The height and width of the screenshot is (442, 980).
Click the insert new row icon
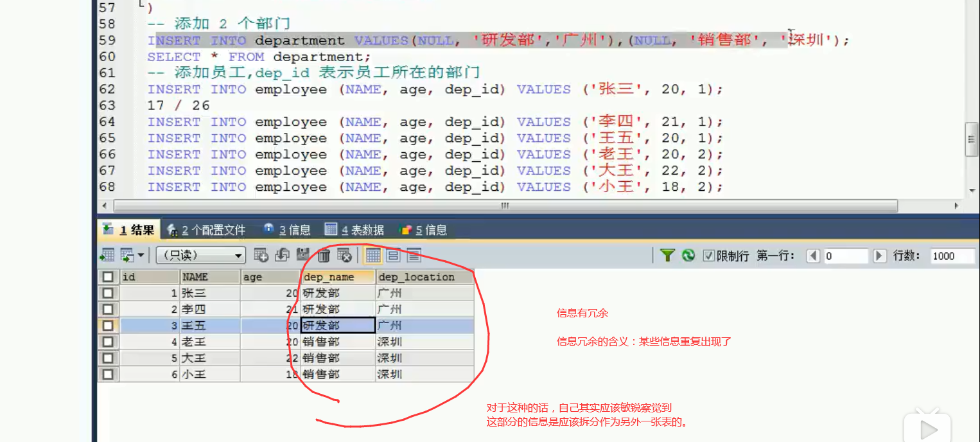pyautogui.click(x=261, y=256)
